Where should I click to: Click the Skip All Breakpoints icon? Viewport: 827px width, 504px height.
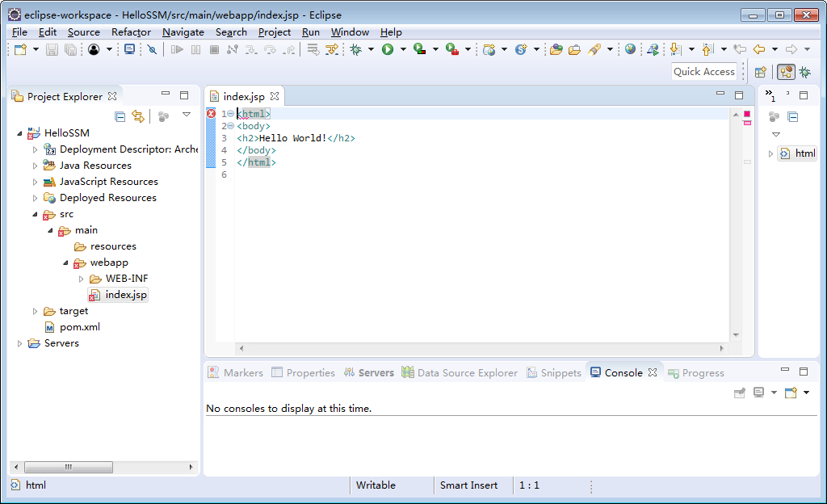coord(152,49)
